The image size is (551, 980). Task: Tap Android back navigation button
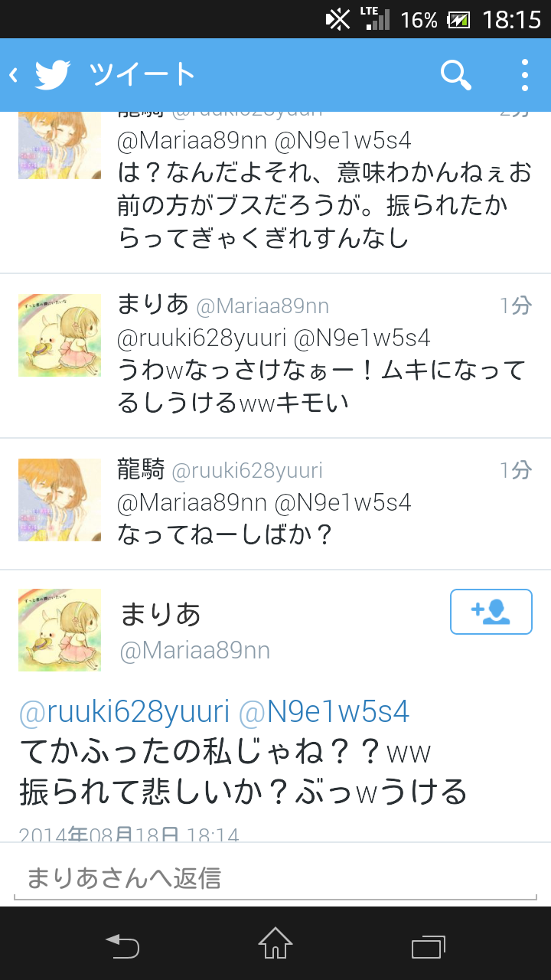click(122, 944)
